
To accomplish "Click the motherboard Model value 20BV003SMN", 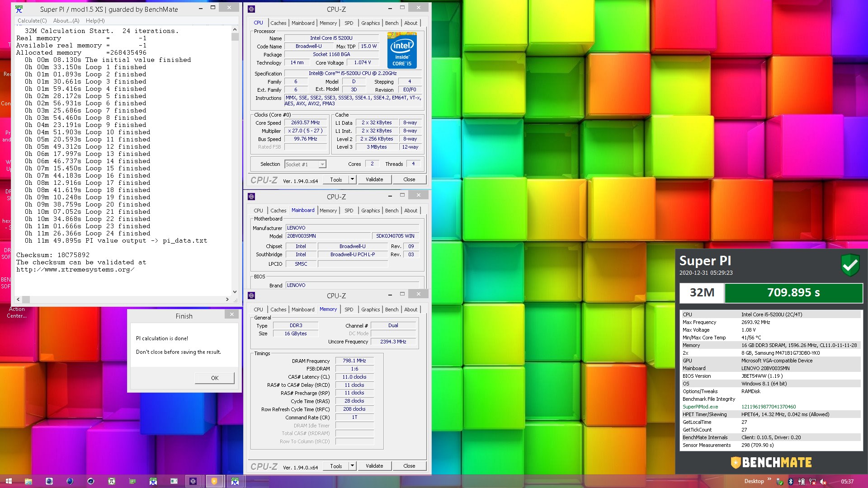I will click(x=328, y=236).
